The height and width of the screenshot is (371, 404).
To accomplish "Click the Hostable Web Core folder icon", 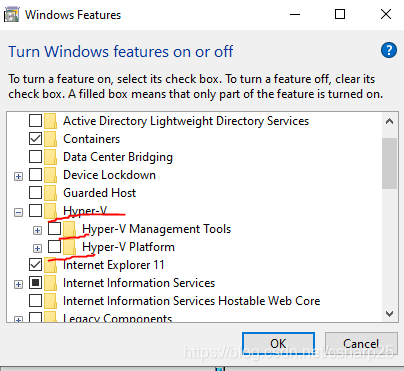I will coord(50,301).
